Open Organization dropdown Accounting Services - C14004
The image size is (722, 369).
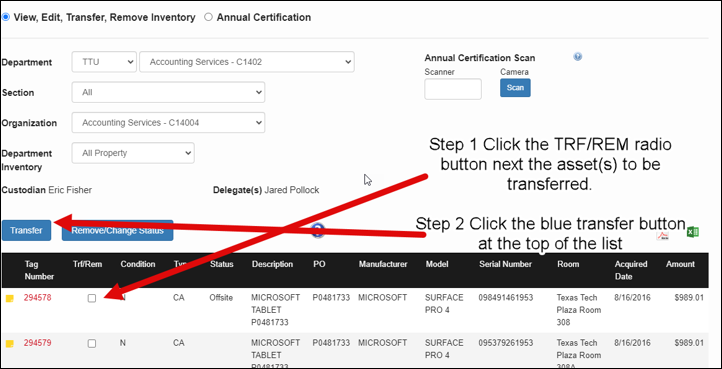(168, 123)
